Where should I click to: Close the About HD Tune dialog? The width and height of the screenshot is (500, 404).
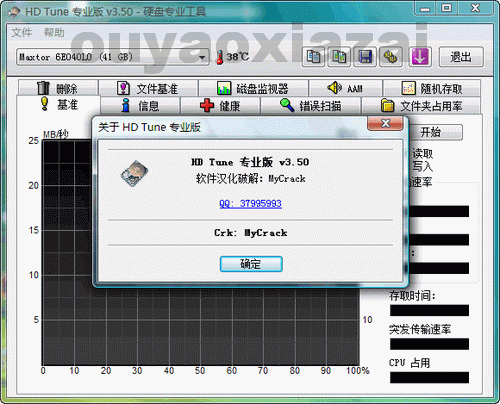pos(386,123)
